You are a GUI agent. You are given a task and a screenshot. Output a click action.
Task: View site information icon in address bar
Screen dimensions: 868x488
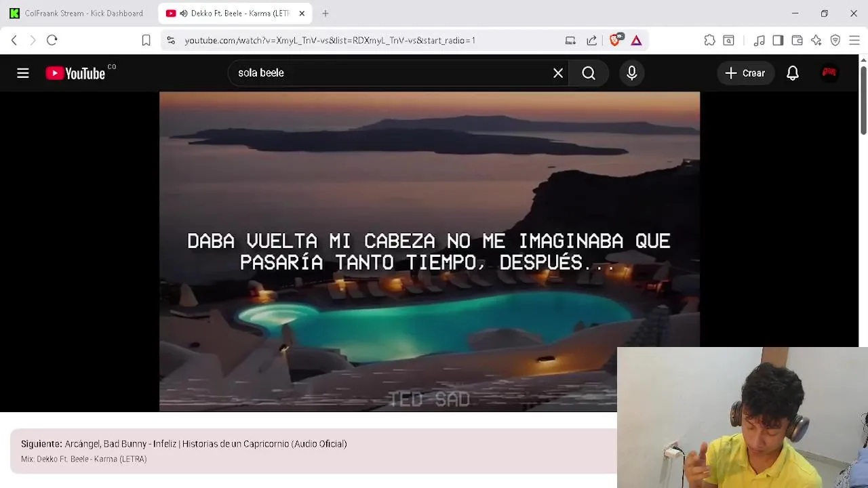point(171,41)
